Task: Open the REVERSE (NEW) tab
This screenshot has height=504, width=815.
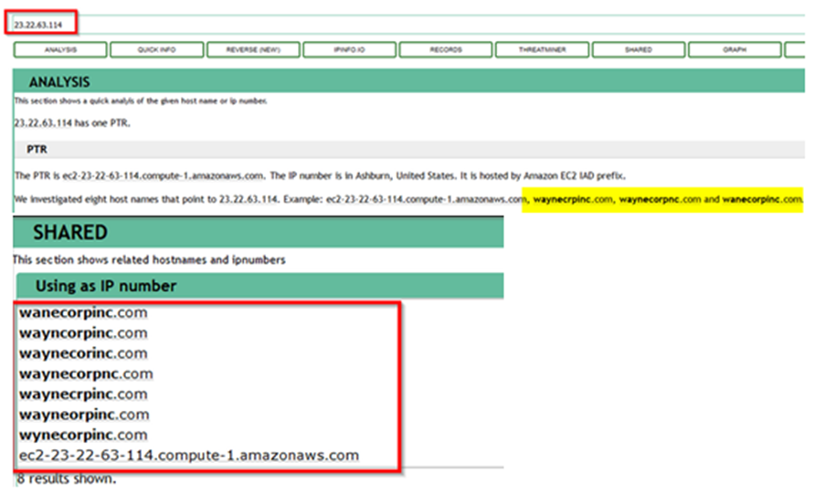Action: pos(253,50)
